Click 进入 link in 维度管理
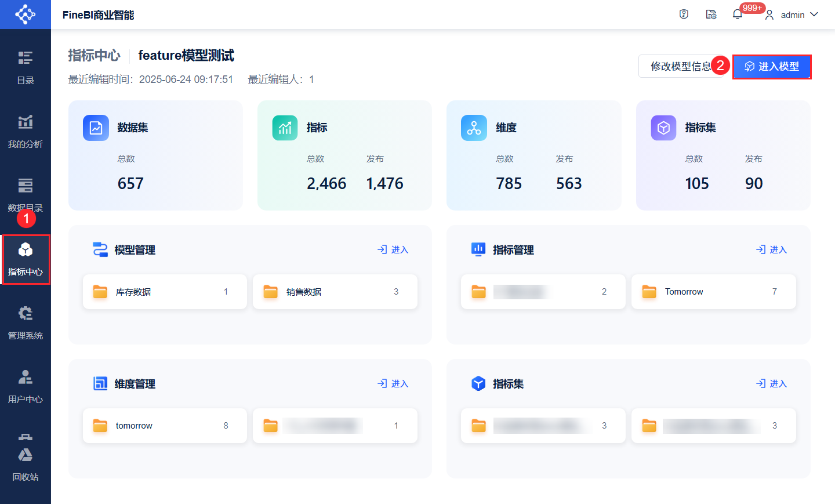Screen dimensions: 835x504 click(393, 383)
